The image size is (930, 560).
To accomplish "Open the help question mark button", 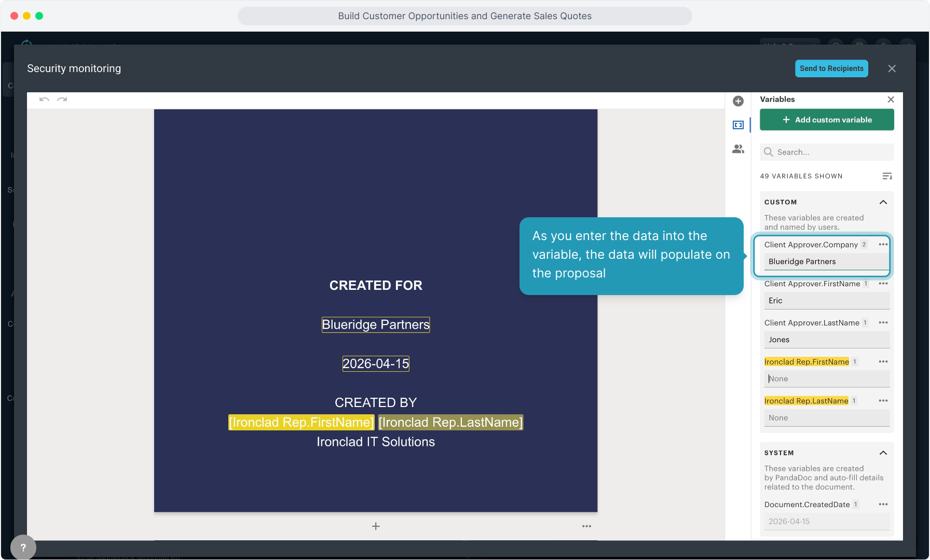I will click(23, 548).
